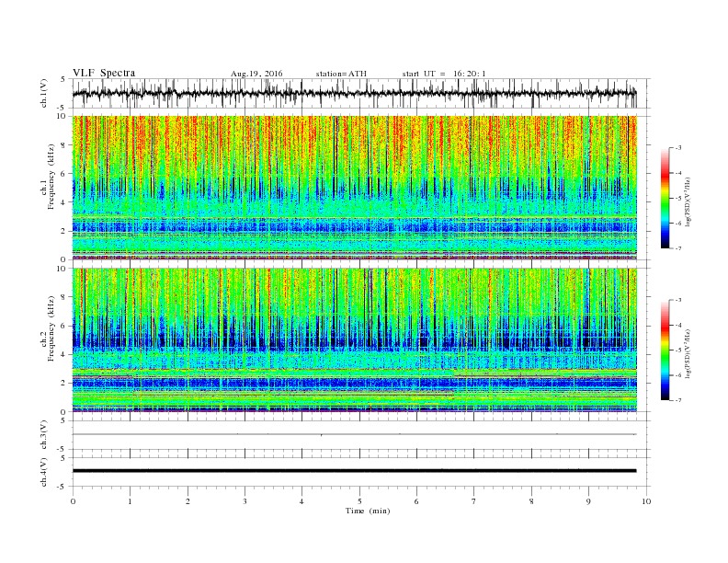Click the ch.3 flat voltage trace
Viewport: 728px width, 563px height.
354,434
